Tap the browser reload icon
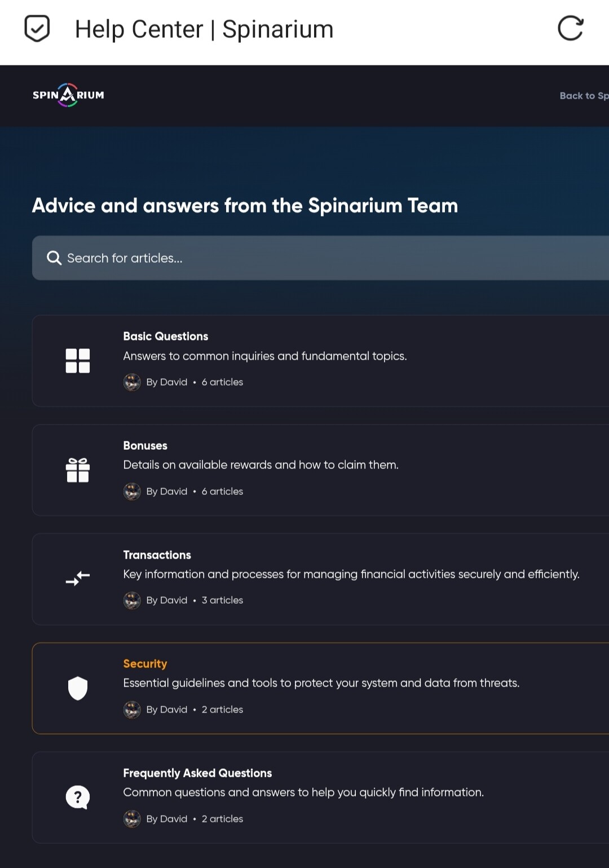 pyautogui.click(x=570, y=29)
